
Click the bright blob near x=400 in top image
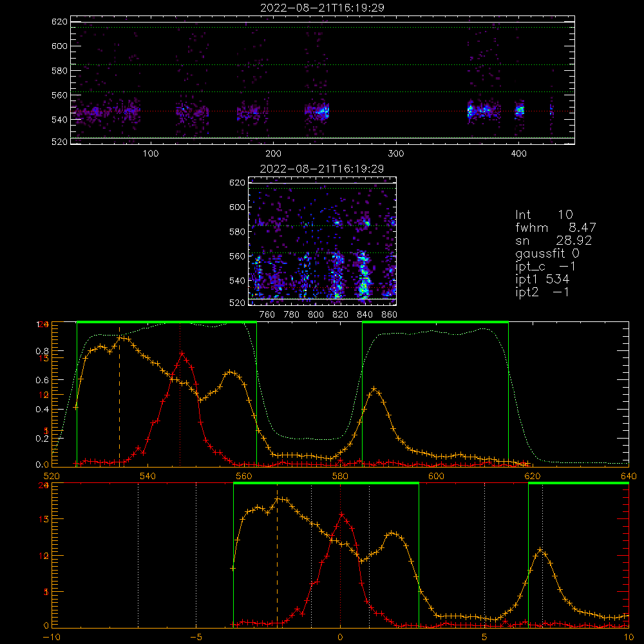pos(520,109)
